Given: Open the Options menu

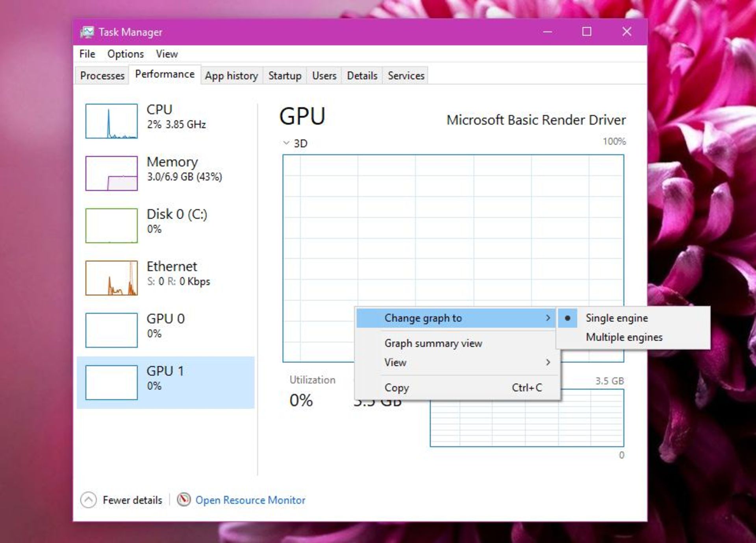Looking at the screenshot, I should coord(125,54).
